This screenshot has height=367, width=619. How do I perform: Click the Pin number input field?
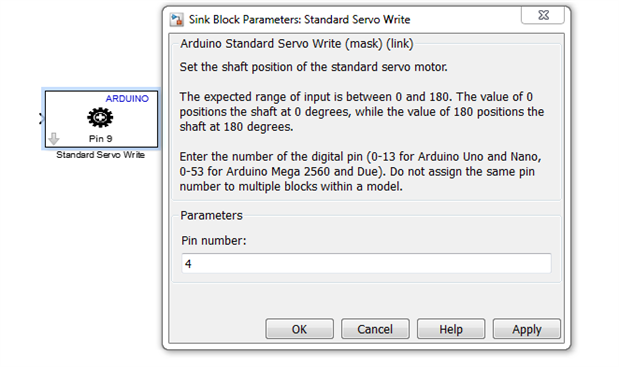point(366,263)
